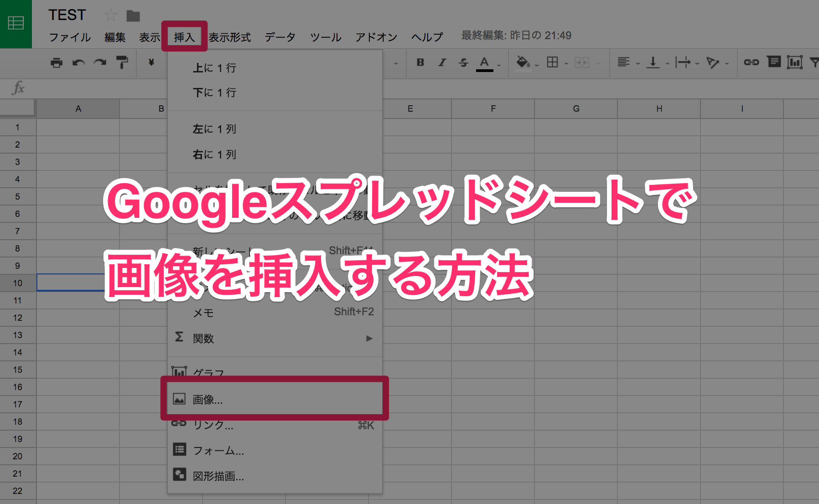This screenshot has width=819, height=504.
Task: Click the redo icon
Action: (100, 62)
